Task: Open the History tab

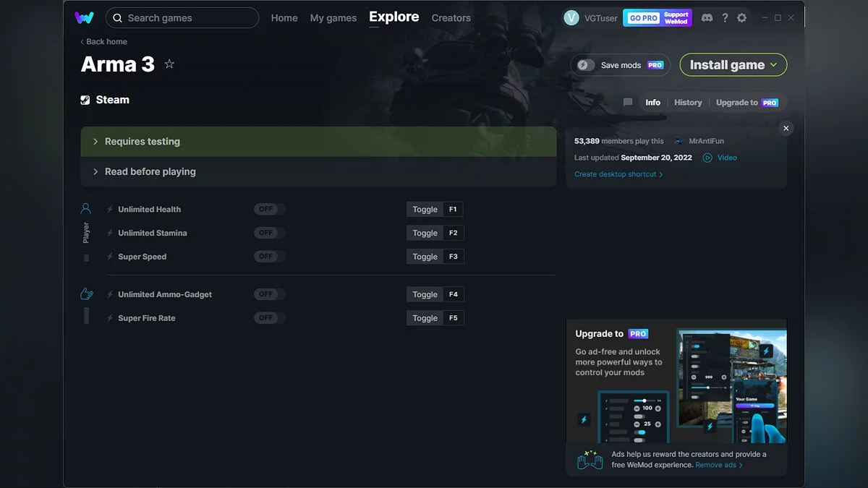Action: click(688, 103)
